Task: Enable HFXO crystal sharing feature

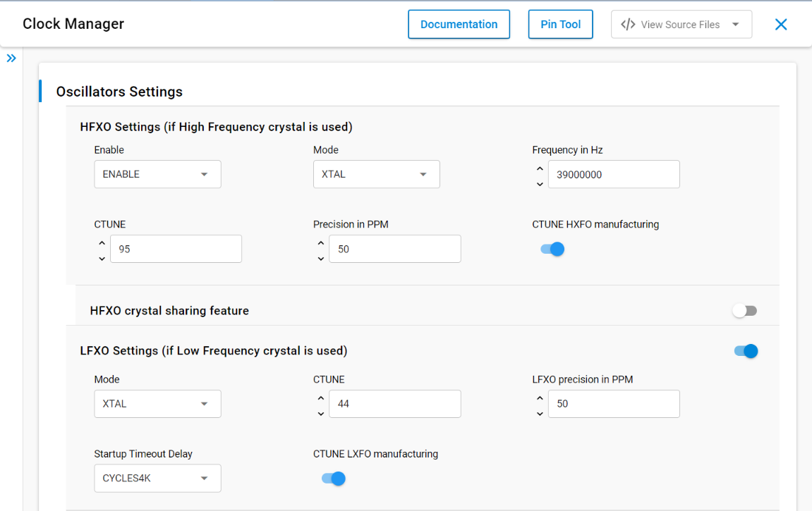Action: 744,311
